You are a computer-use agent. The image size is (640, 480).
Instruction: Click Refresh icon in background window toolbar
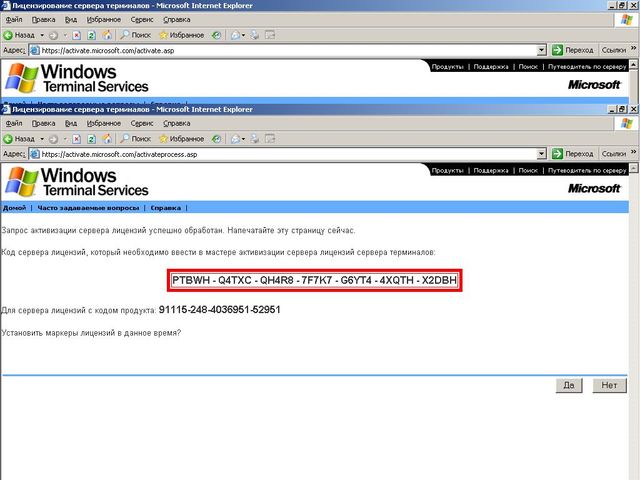pyautogui.click(x=91, y=35)
